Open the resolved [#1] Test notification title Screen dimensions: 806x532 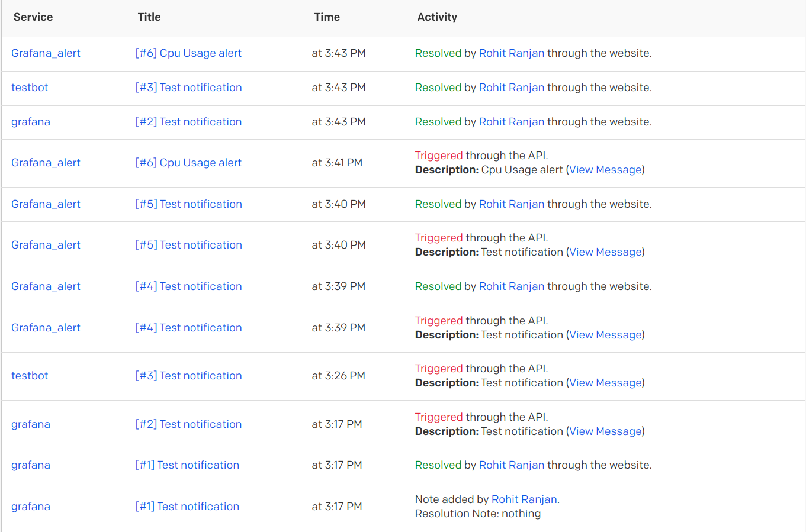[187, 465]
